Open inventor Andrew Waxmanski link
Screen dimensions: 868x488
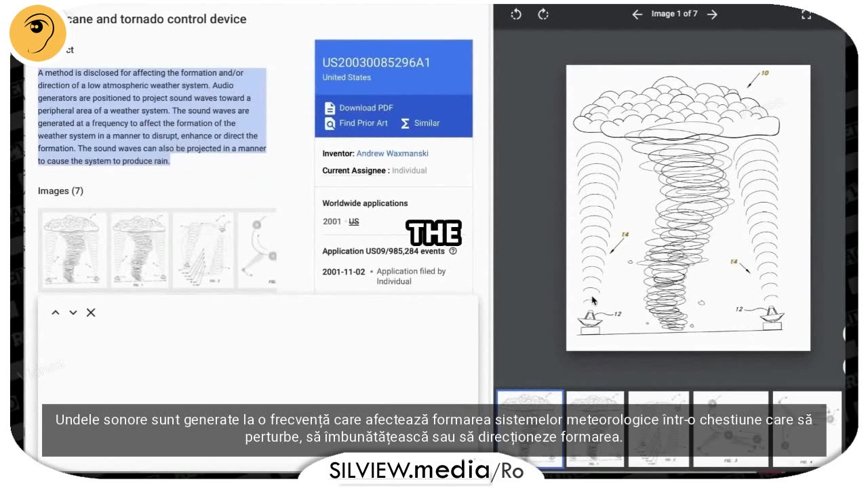[393, 154]
